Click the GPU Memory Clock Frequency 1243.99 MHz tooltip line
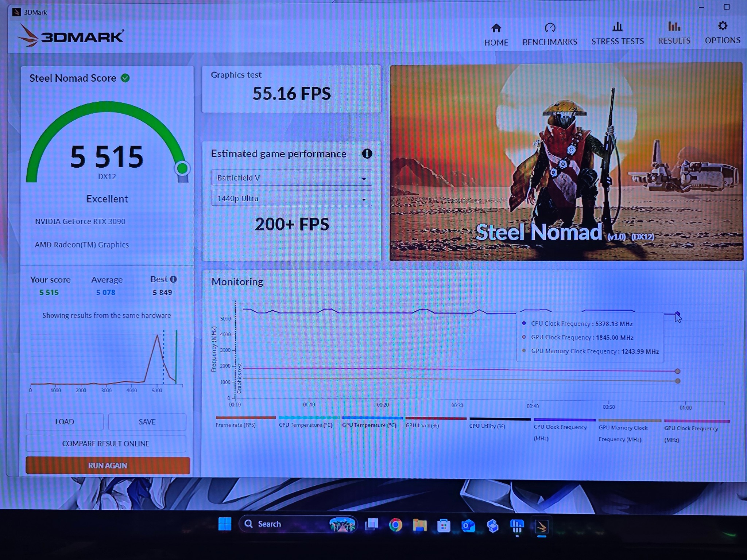The image size is (747, 560). point(591,351)
